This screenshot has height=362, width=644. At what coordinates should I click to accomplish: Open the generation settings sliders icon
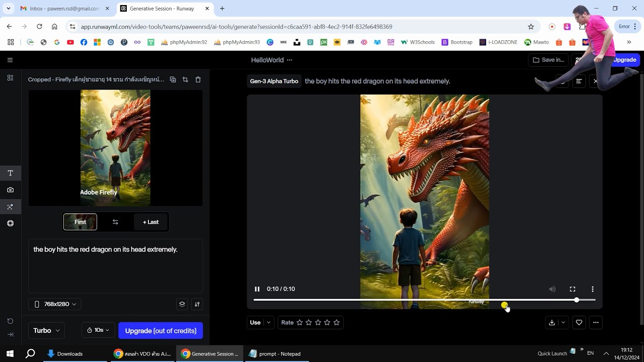[197, 304]
